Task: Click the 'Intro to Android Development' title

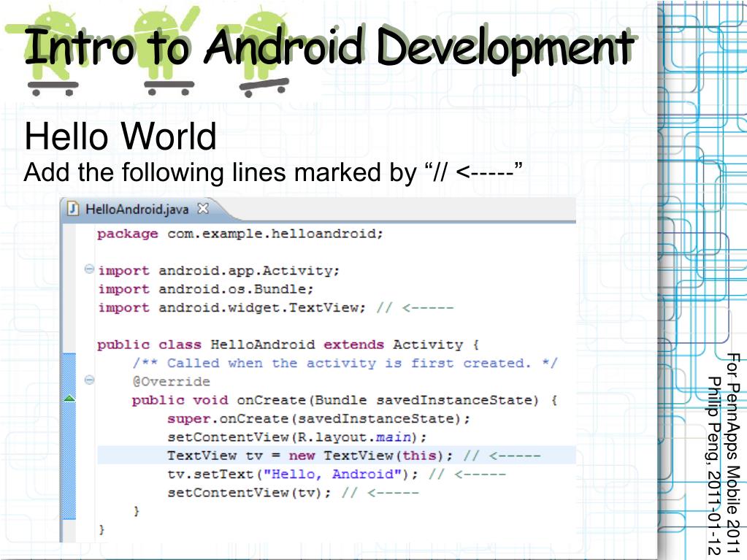Action: [x=329, y=48]
